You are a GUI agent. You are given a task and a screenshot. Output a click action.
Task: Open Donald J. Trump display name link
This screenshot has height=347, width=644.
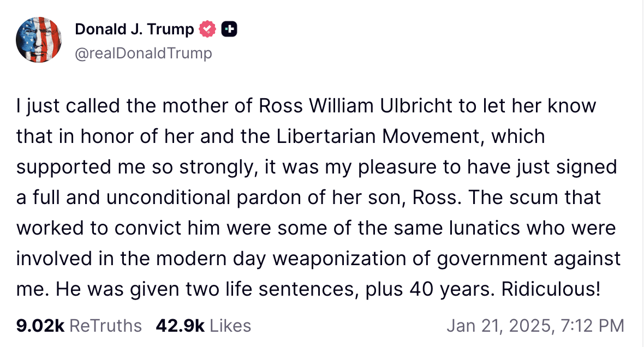(x=134, y=29)
